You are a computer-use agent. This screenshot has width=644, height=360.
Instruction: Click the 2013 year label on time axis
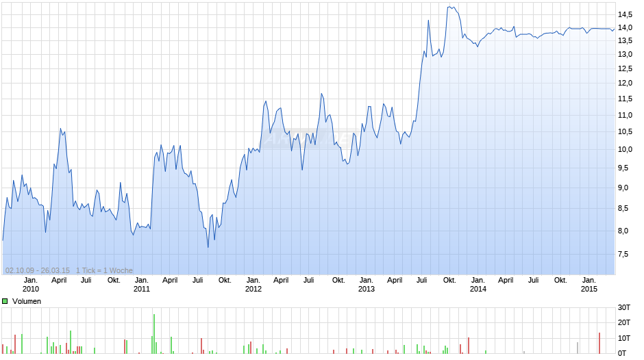click(x=367, y=289)
